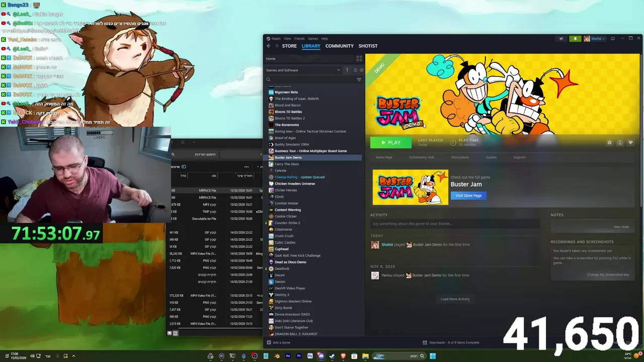Open After Effects from taskbar
644x362 pixels.
pos(288,356)
